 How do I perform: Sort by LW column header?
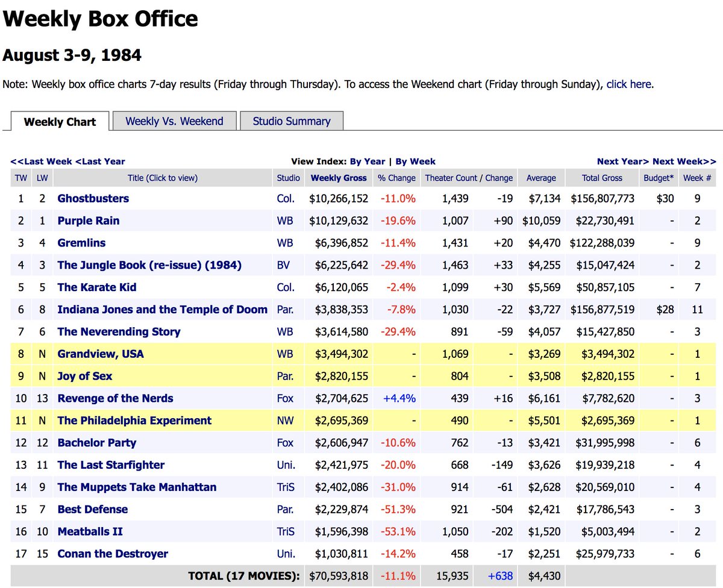42,178
